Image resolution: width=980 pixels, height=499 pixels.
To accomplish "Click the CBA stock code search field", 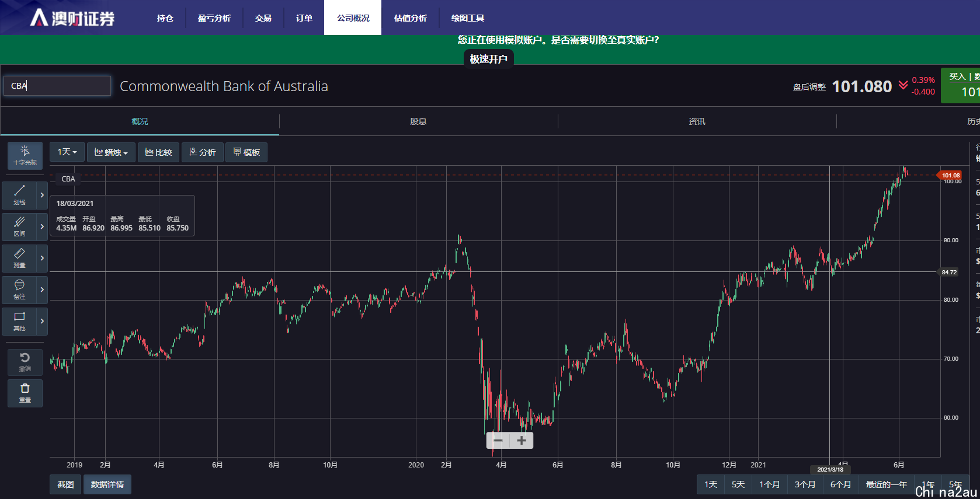I will tap(57, 86).
